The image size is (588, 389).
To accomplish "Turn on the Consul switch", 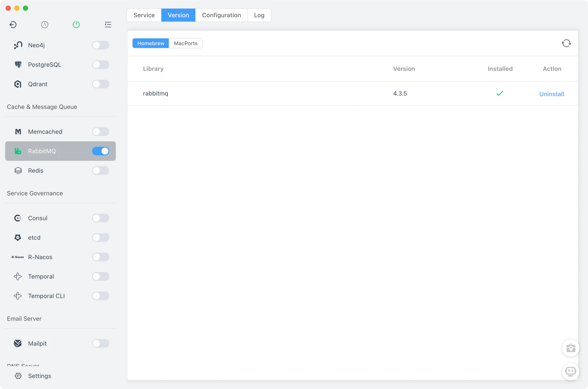I will (100, 218).
